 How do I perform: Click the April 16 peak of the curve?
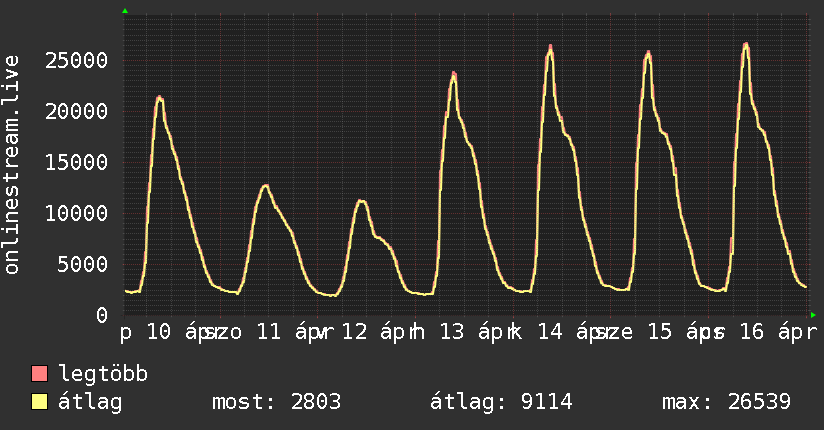tap(746, 45)
